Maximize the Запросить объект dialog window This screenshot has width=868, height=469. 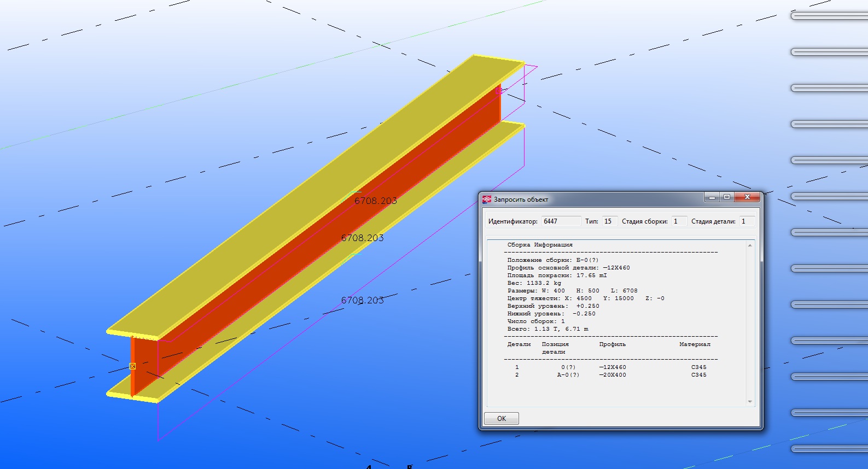point(726,197)
